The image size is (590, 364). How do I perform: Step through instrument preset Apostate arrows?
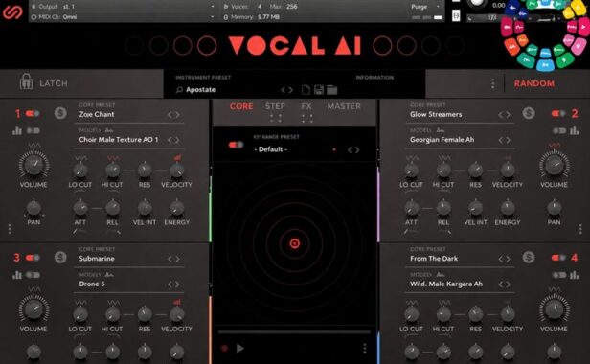tap(286, 90)
